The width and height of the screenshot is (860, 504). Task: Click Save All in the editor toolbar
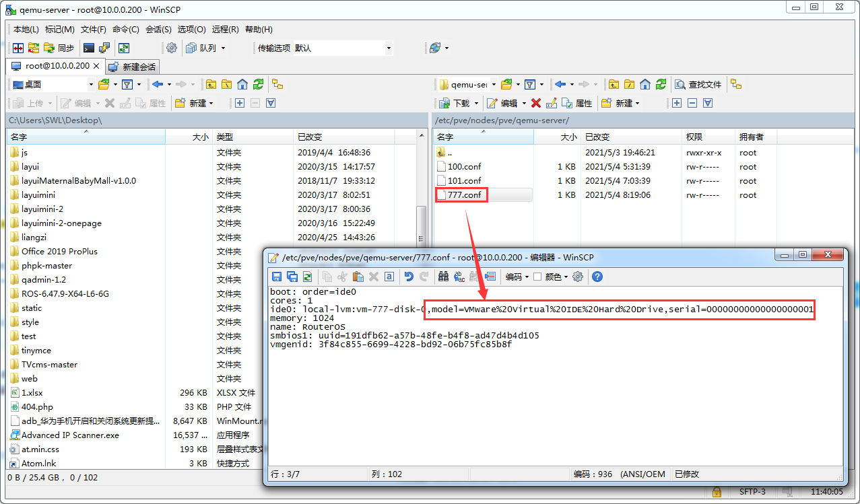[x=292, y=277]
